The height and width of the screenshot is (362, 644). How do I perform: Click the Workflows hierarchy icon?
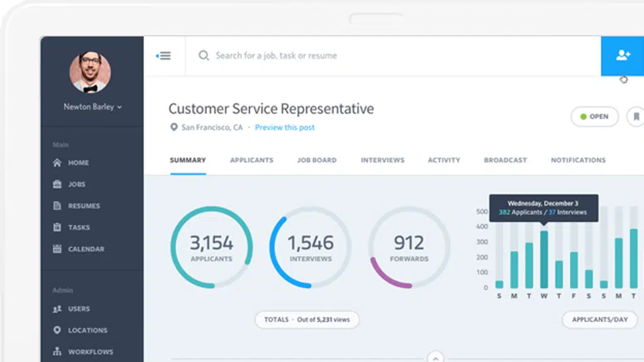[x=57, y=352]
